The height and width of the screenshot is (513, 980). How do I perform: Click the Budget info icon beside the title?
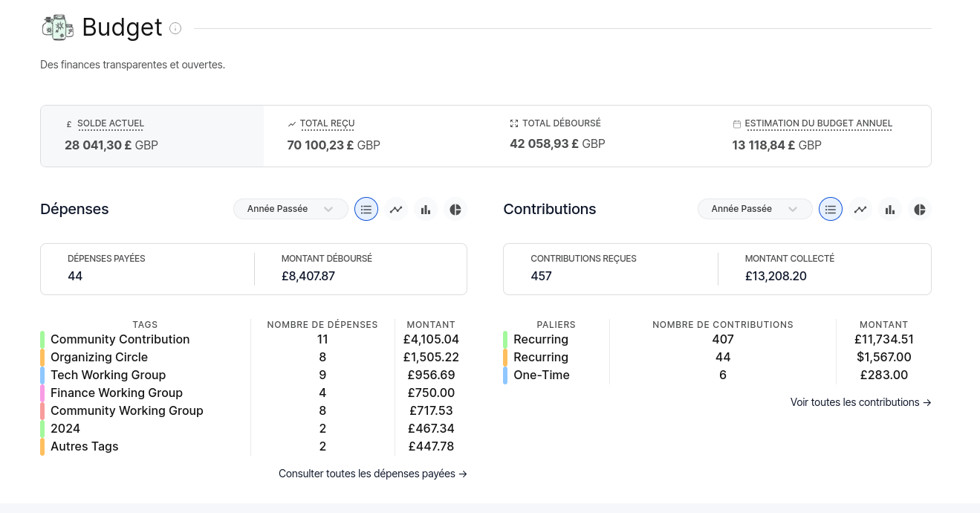(x=175, y=28)
